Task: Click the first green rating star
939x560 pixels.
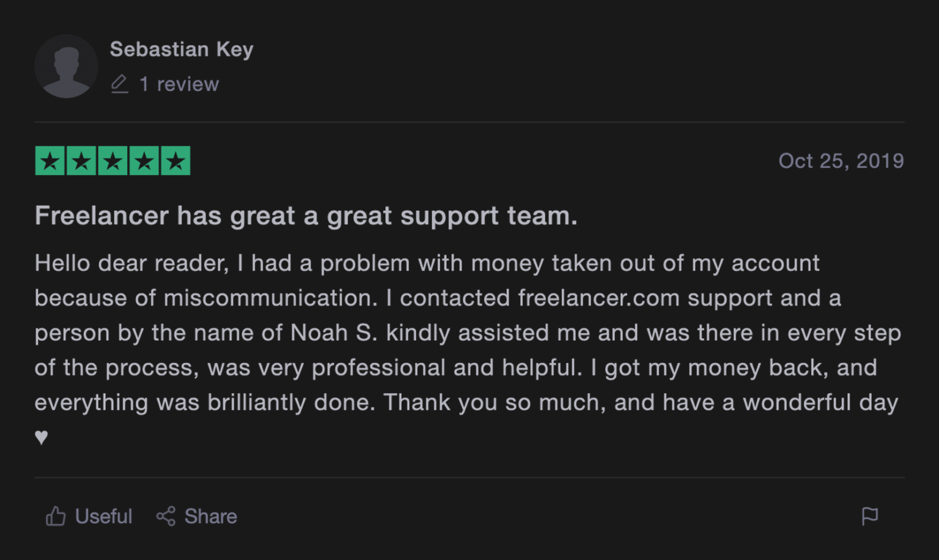Action: coord(50,161)
